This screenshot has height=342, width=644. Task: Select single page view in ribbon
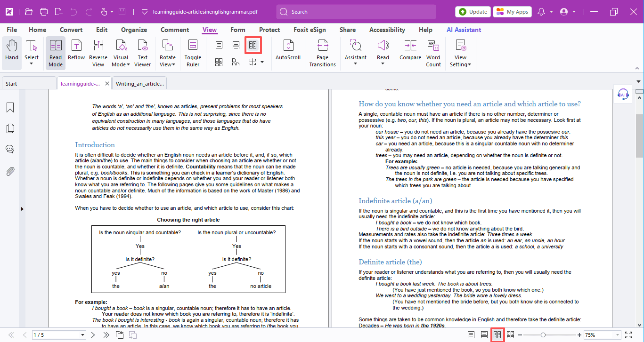(x=219, y=45)
